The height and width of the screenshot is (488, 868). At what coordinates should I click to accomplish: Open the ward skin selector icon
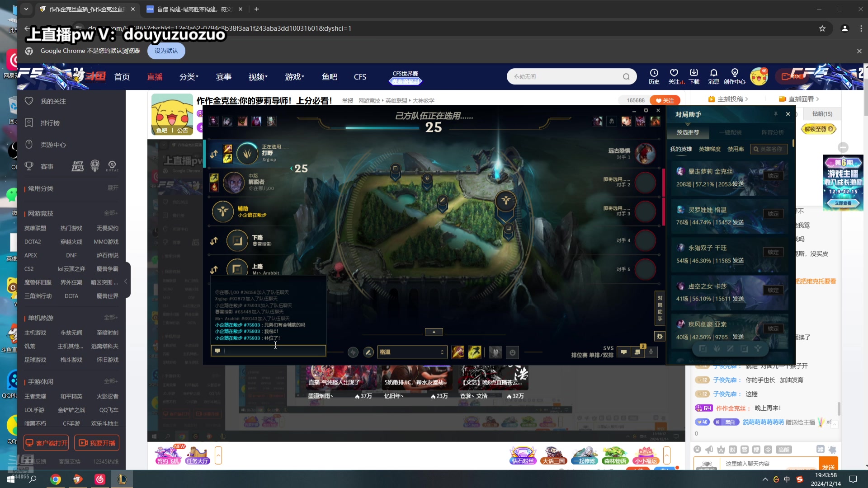495,352
